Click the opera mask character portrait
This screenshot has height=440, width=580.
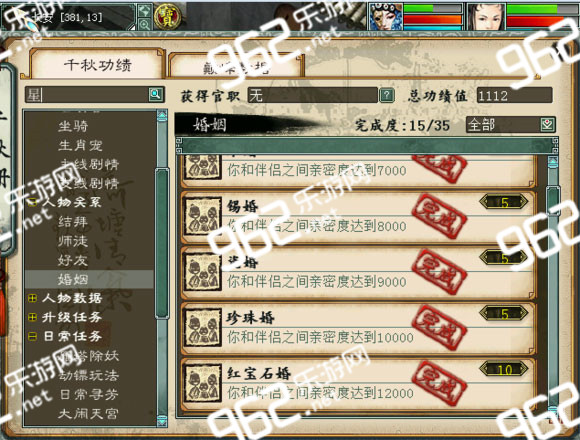pos(386,16)
